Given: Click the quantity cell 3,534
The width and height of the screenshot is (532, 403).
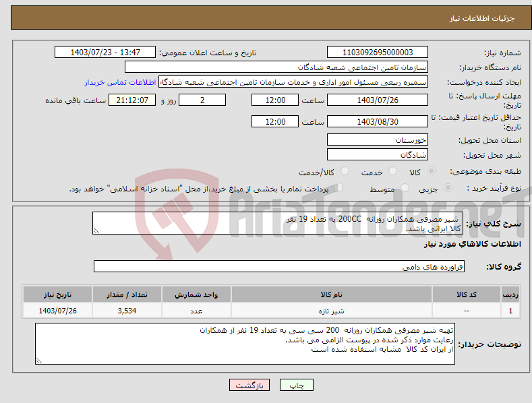Looking at the screenshot, I should coord(127,311).
